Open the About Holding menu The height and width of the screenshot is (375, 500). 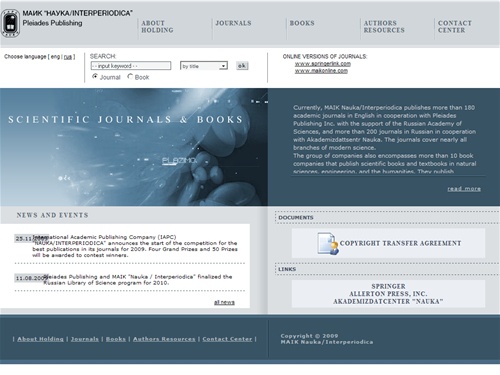coord(157,27)
